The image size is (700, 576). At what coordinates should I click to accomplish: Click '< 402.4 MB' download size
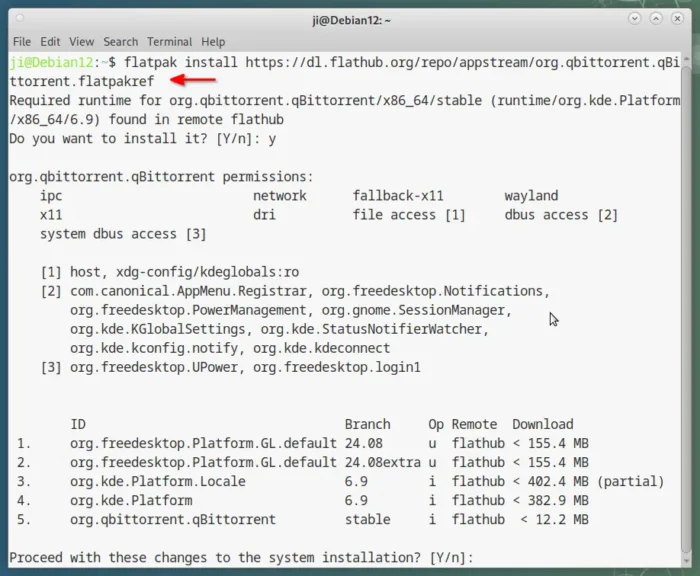tap(550, 482)
